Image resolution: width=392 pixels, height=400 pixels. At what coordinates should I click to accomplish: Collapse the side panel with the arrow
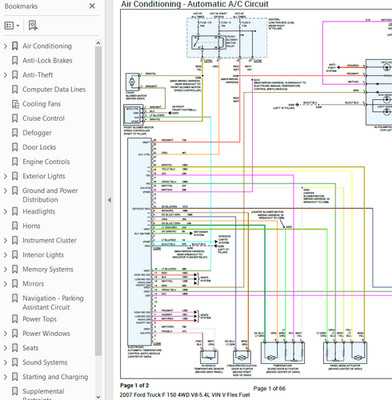pos(109,200)
